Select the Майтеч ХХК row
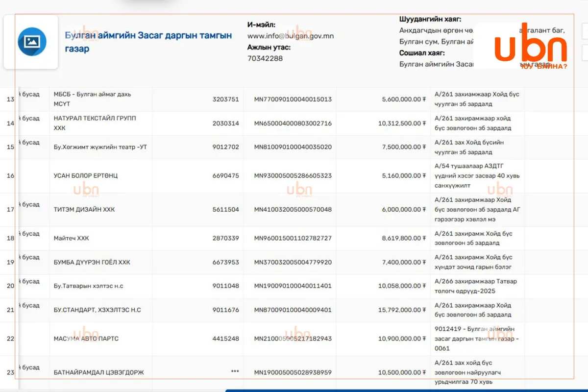Viewport: 588px width, 392px height. coord(294,238)
